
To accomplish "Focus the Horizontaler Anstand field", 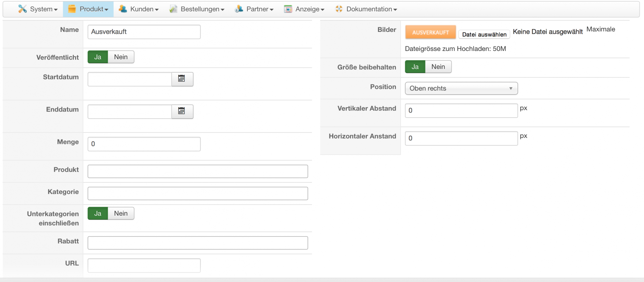I will [461, 138].
